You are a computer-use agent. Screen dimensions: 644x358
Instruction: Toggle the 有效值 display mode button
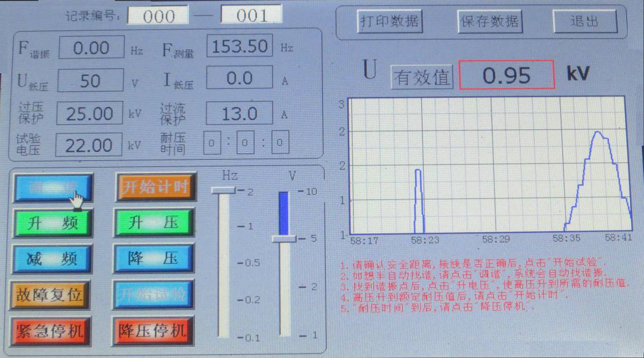coord(421,77)
